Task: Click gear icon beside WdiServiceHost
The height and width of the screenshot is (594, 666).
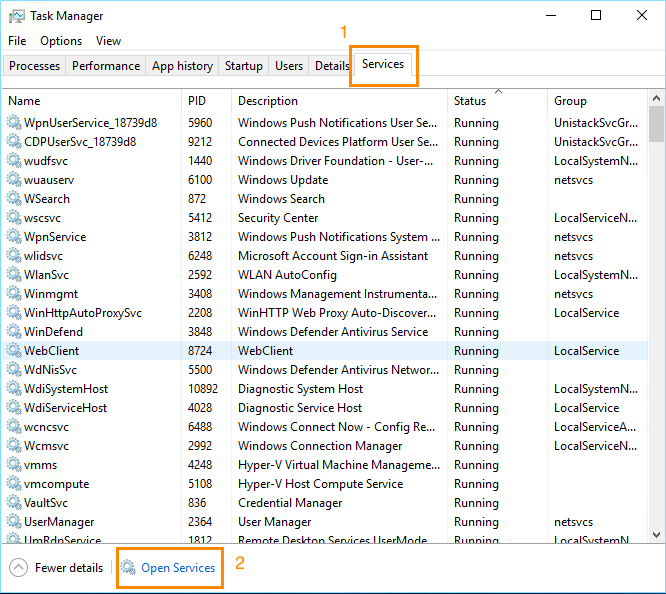Action: [x=14, y=407]
